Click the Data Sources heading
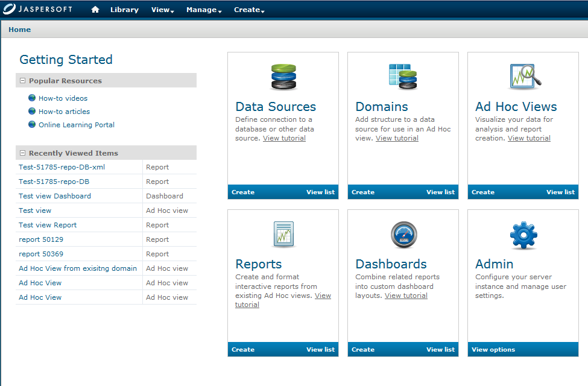Viewport: 588px width, 386px height. point(276,107)
